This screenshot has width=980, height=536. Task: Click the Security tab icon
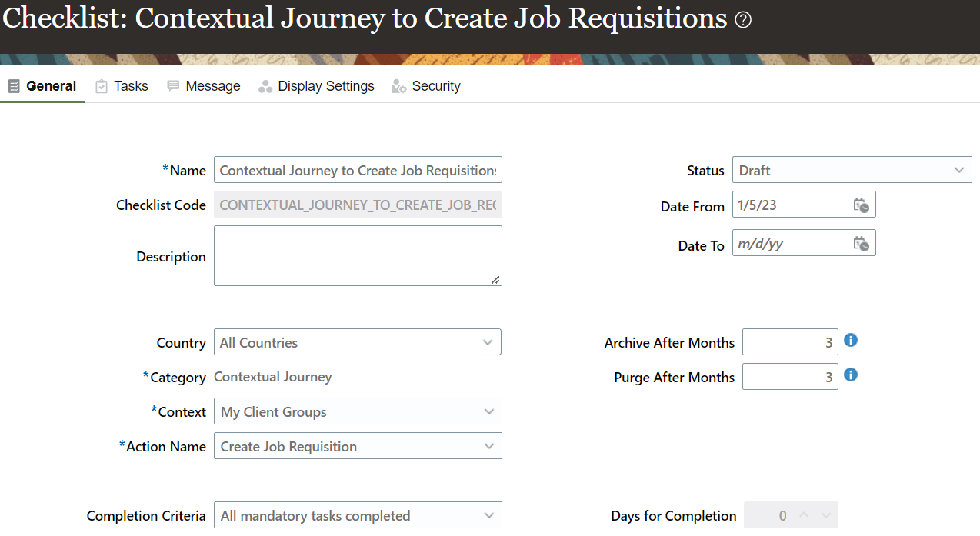tap(398, 86)
